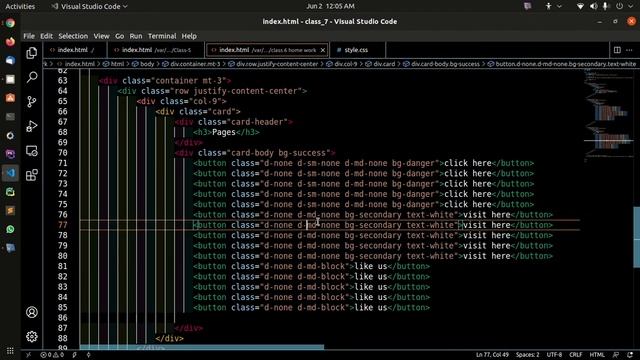
Task: Switch to the first index.html tab
Action: [x=76, y=50]
